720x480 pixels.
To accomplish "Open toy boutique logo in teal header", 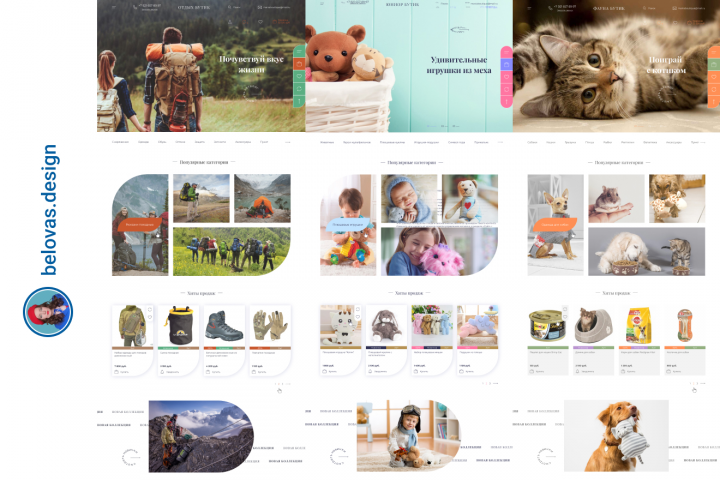I will [x=402, y=4].
